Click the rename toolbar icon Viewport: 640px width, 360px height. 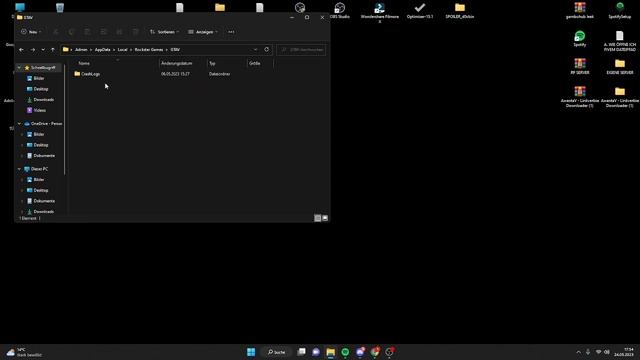point(104,32)
